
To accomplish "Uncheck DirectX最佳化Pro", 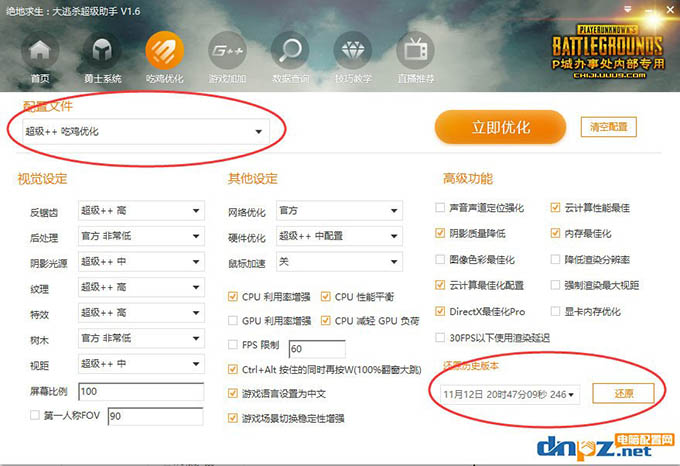I will (x=440, y=311).
